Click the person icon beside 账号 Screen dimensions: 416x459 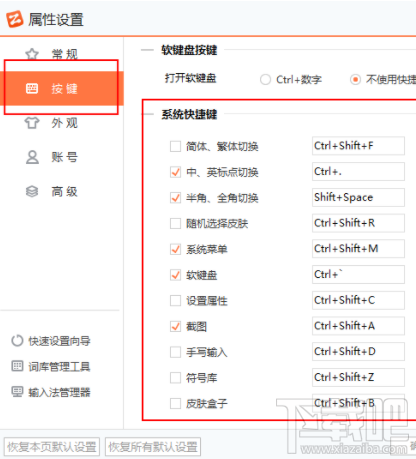point(32,157)
